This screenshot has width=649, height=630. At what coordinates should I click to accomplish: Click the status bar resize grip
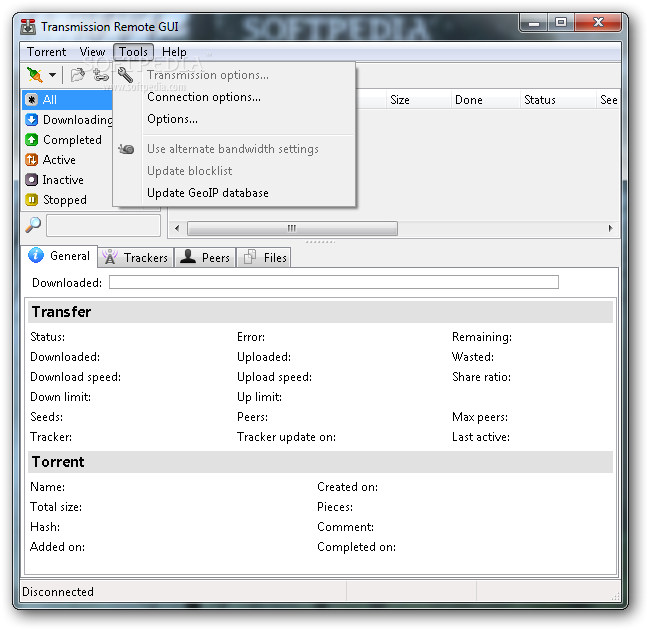[615, 596]
